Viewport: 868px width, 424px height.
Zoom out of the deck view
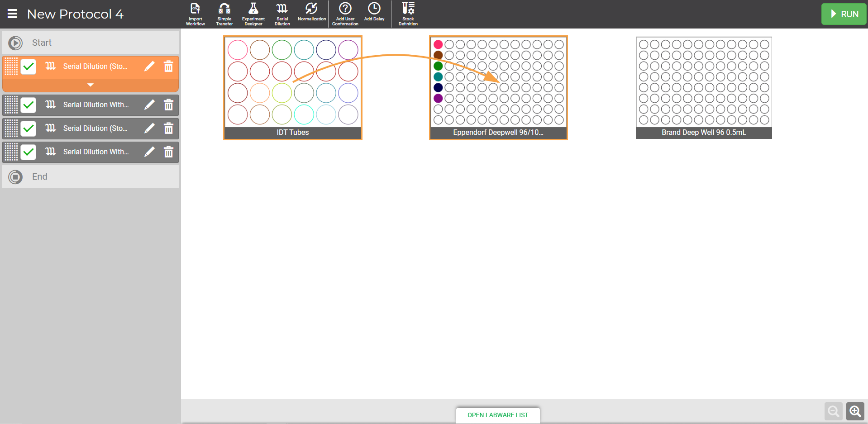tap(834, 411)
